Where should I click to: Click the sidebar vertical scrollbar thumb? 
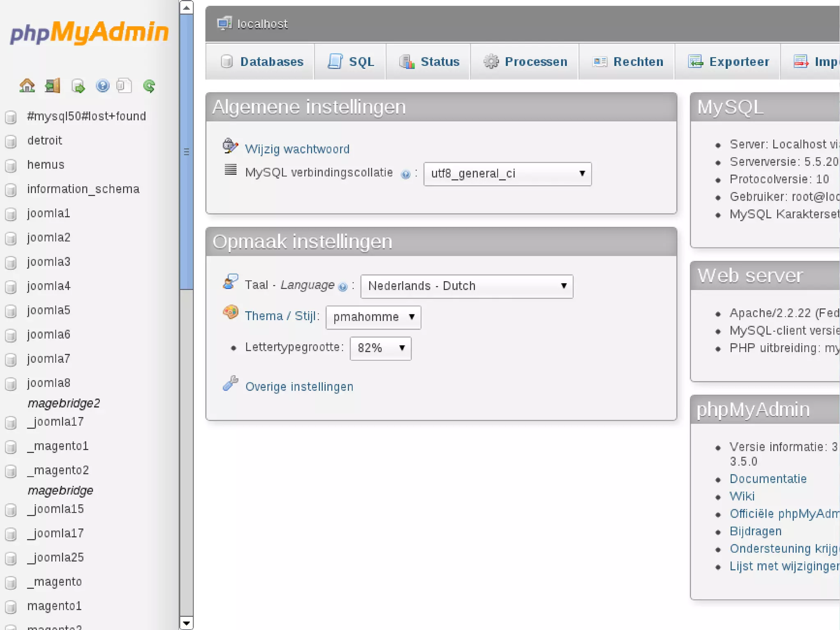point(186,152)
